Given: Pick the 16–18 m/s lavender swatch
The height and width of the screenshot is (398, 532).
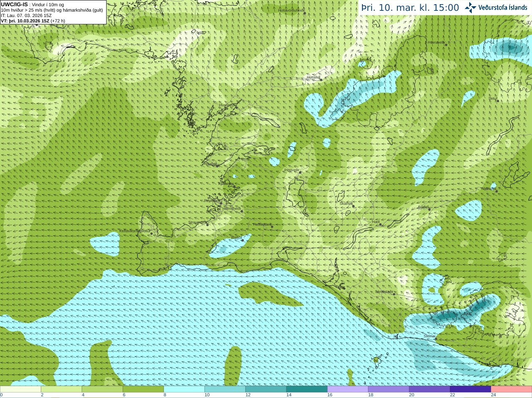Looking at the screenshot, I should (x=348, y=389).
